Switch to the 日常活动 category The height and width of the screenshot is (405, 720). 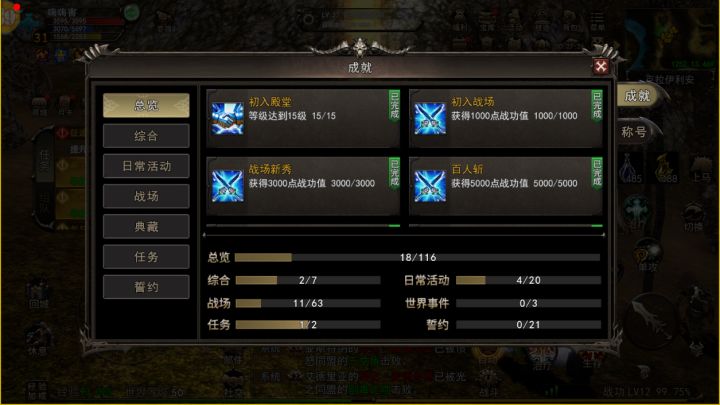click(146, 166)
